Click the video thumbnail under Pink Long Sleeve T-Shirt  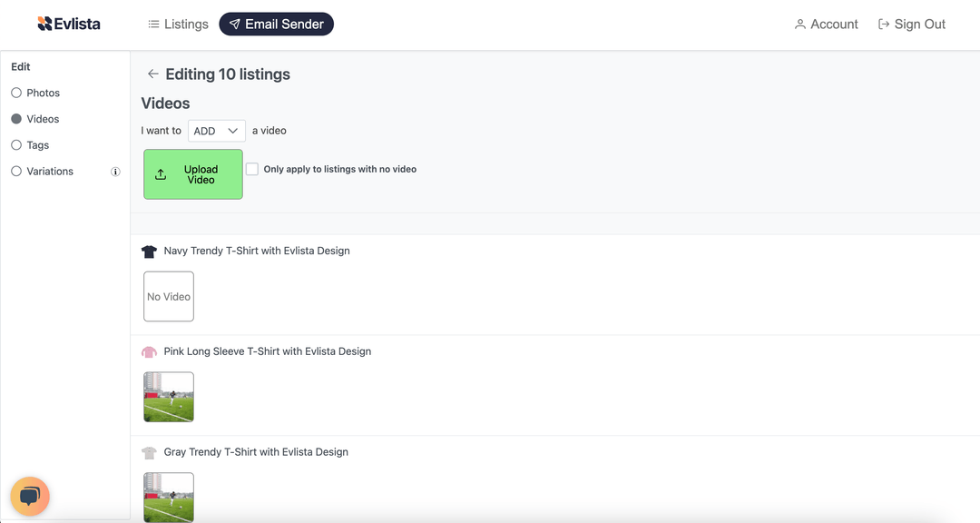click(x=168, y=397)
